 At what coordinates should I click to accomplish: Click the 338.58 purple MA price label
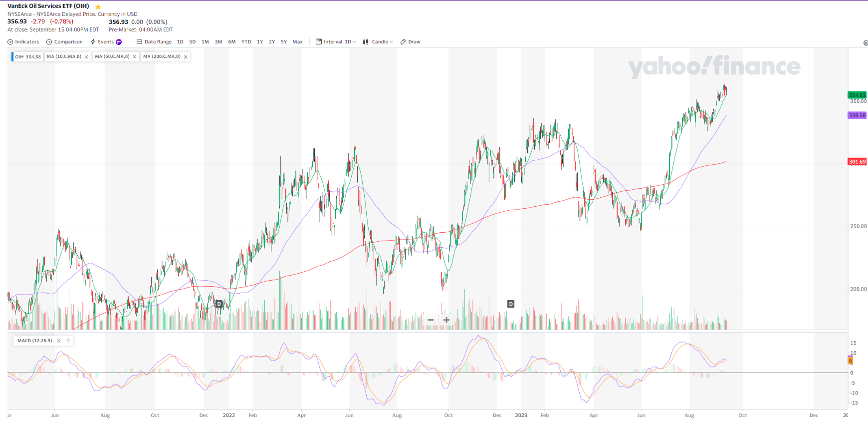click(858, 115)
